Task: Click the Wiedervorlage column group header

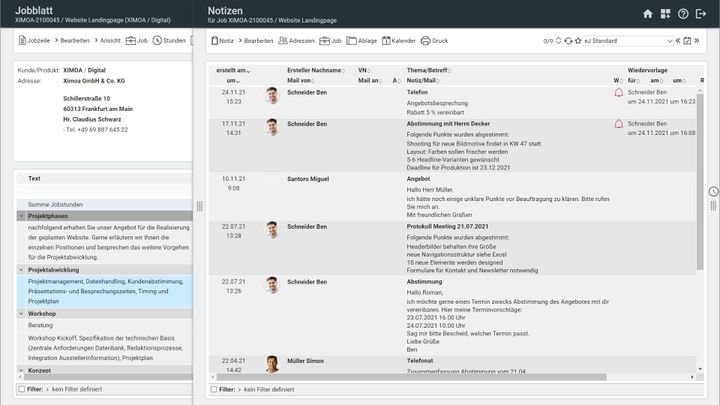Action: 647,70
